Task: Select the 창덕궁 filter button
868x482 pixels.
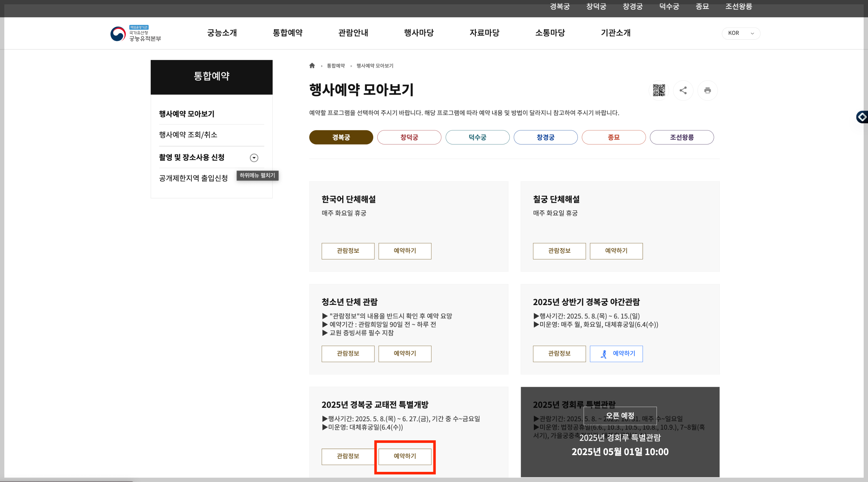Action: coord(409,137)
